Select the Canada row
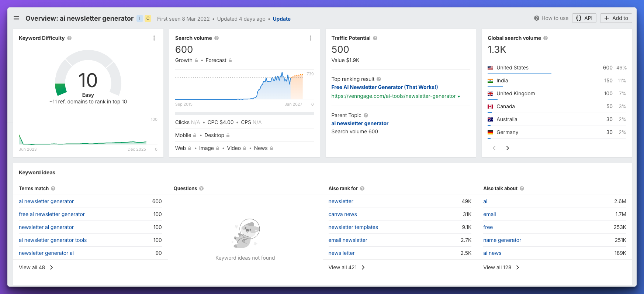The height and width of the screenshot is (294, 644). tap(557, 106)
